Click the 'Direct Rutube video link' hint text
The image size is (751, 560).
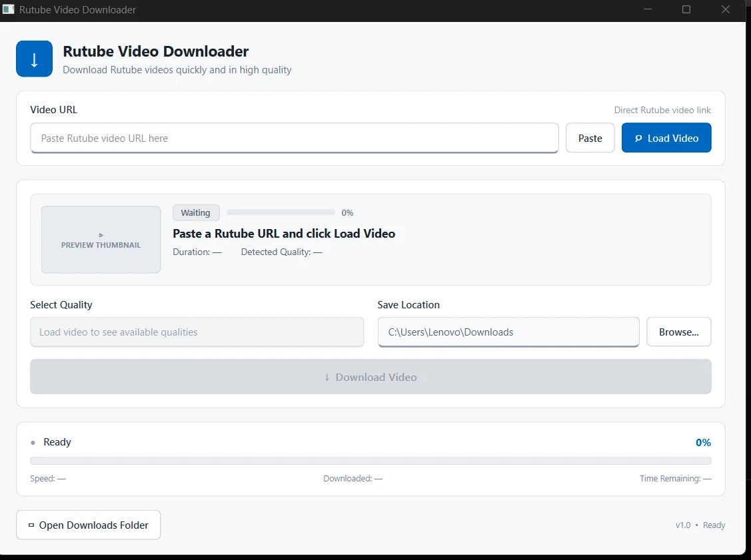(662, 110)
